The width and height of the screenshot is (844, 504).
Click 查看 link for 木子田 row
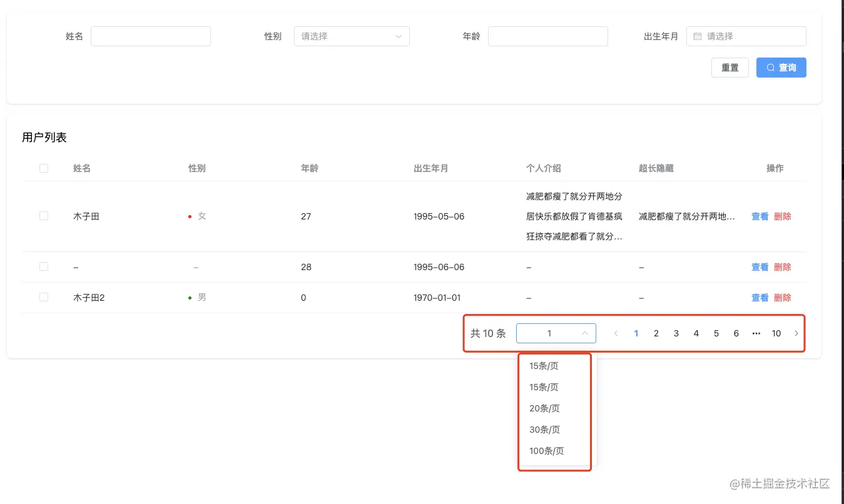point(760,216)
